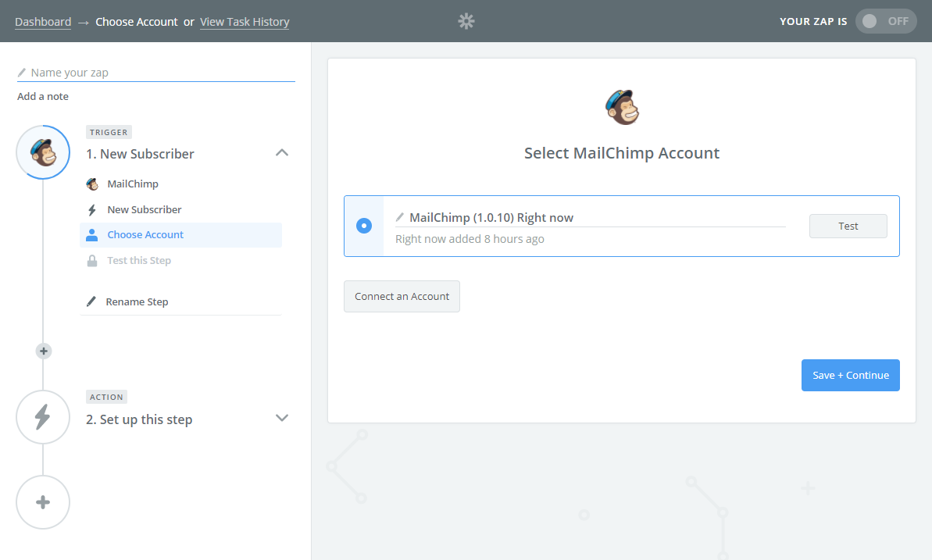Toggle the zap ON/OFF switch
The width and height of the screenshot is (932, 560).
click(x=885, y=21)
